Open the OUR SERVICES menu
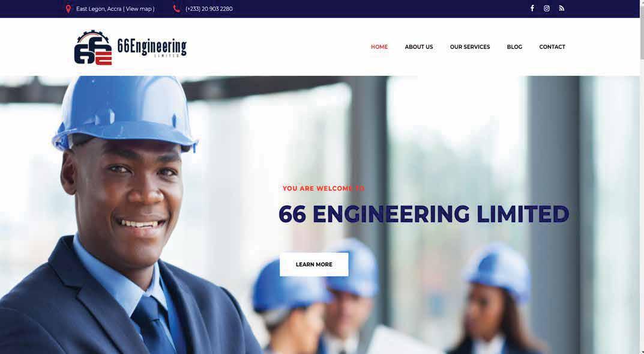Viewport: 644px width, 354px height. (x=470, y=47)
